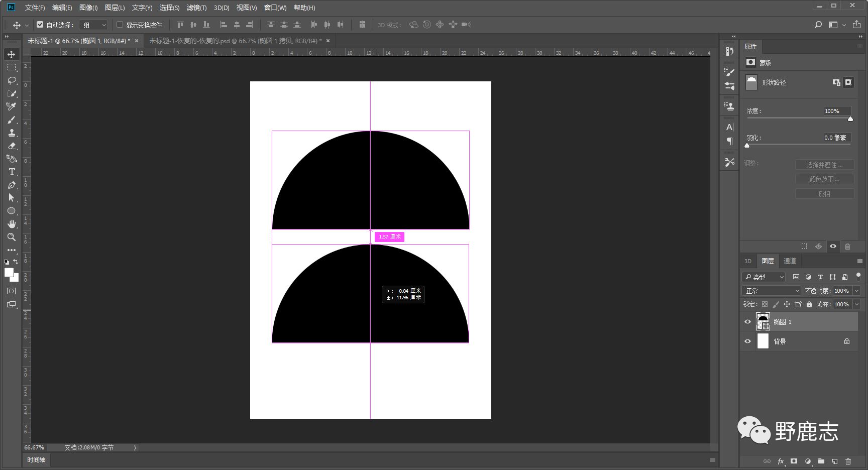Select the Horizontal Type tool

click(x=12, y=172)
